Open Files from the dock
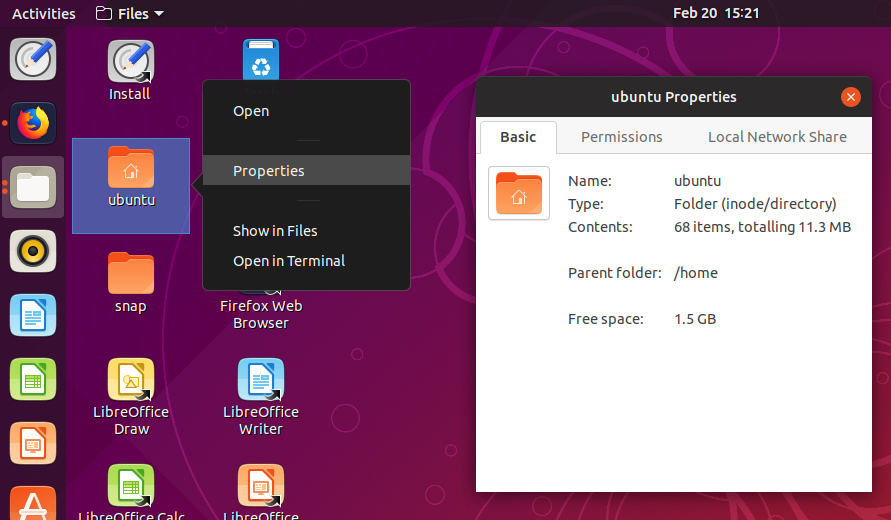This screenshot has width=891, height=520. (33, 187)
